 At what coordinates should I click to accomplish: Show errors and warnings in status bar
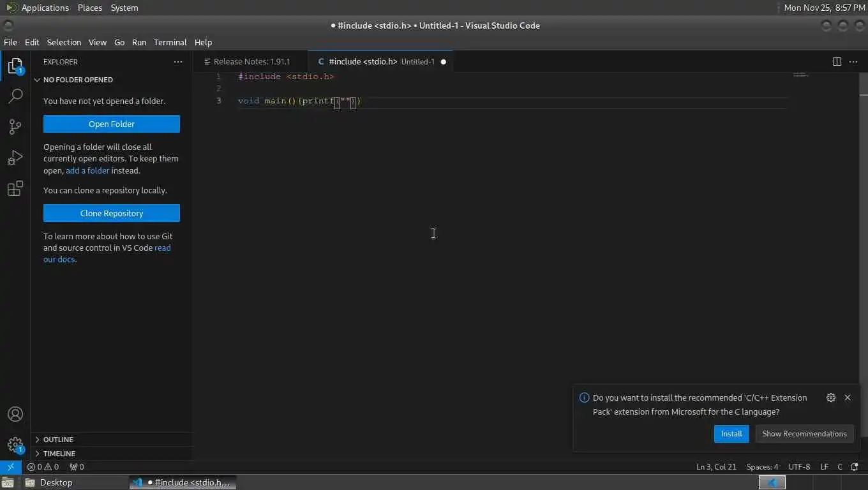coord(43,467)
